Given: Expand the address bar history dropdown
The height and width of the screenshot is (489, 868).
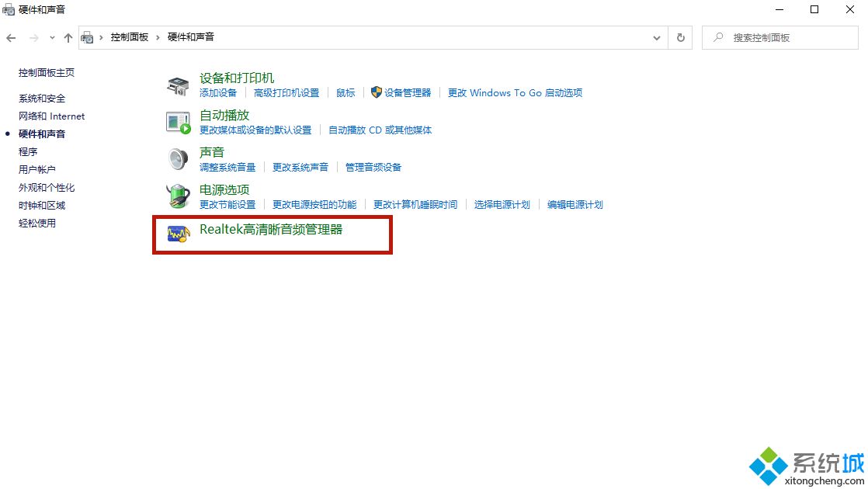Looking at the screenshot, I should 657,37.
